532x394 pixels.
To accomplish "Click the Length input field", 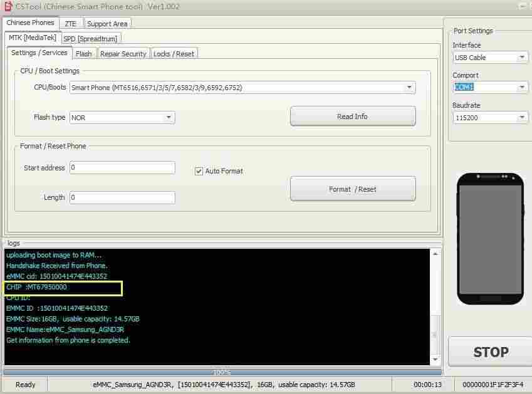I will [x=122, y=197].
